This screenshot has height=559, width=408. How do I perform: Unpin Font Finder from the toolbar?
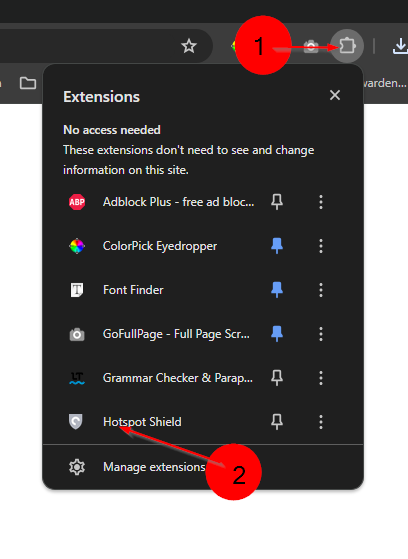click(277, 290)
